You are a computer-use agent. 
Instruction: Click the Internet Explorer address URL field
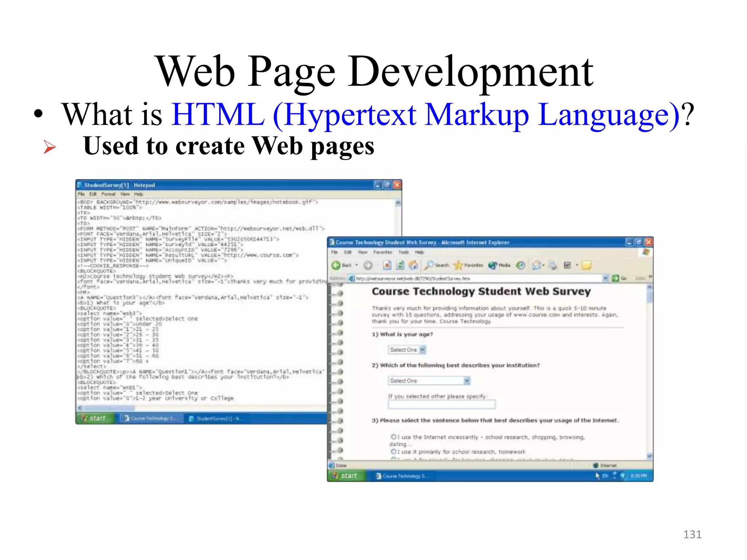coord(478,278)
